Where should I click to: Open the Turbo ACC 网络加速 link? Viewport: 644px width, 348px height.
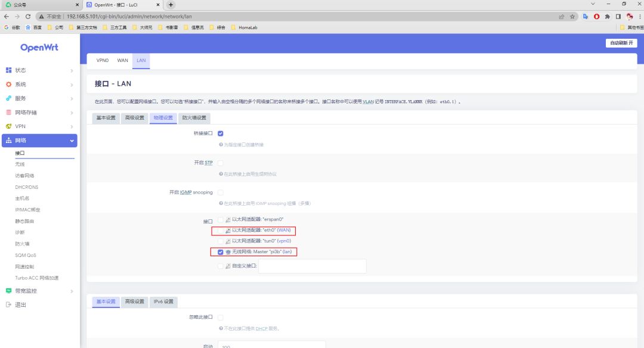pyautogui.click(x=37, y=278)
